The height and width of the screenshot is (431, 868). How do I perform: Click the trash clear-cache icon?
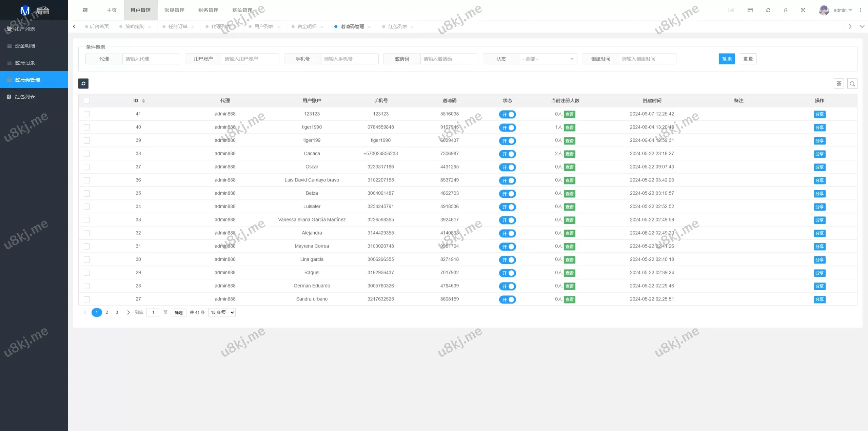click(x=786, y=10)
